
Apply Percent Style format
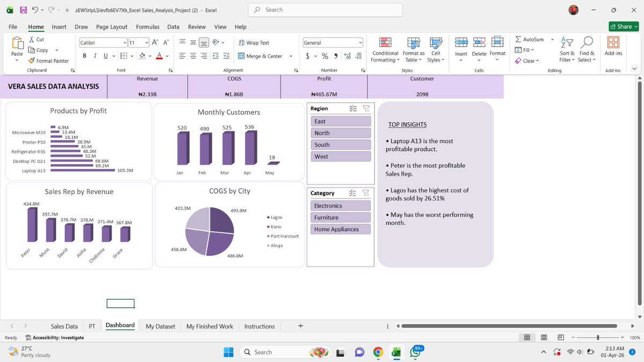(325, 56)
